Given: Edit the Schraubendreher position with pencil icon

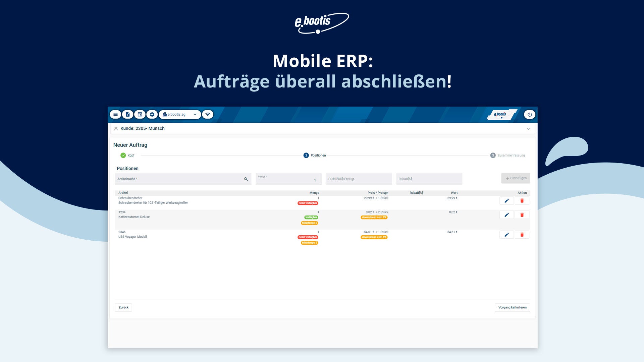Looking at the screenshot, I should (x=506, y=201).
